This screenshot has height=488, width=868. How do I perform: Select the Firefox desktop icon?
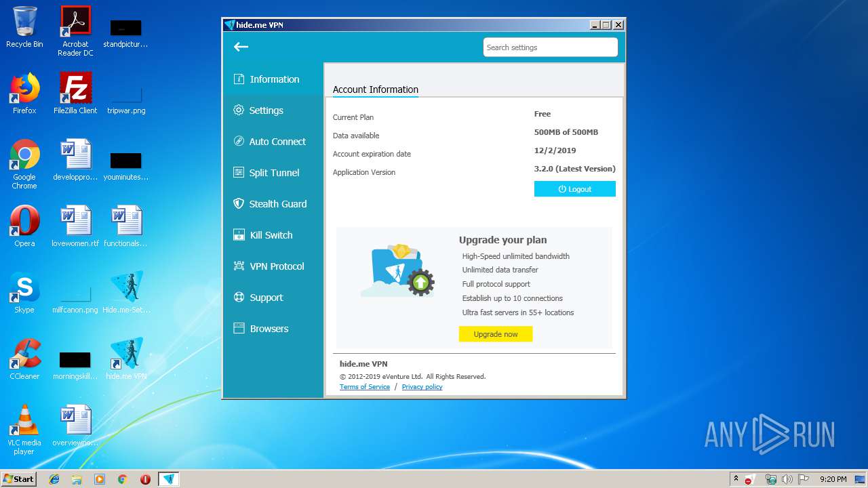tap(24, 94)
